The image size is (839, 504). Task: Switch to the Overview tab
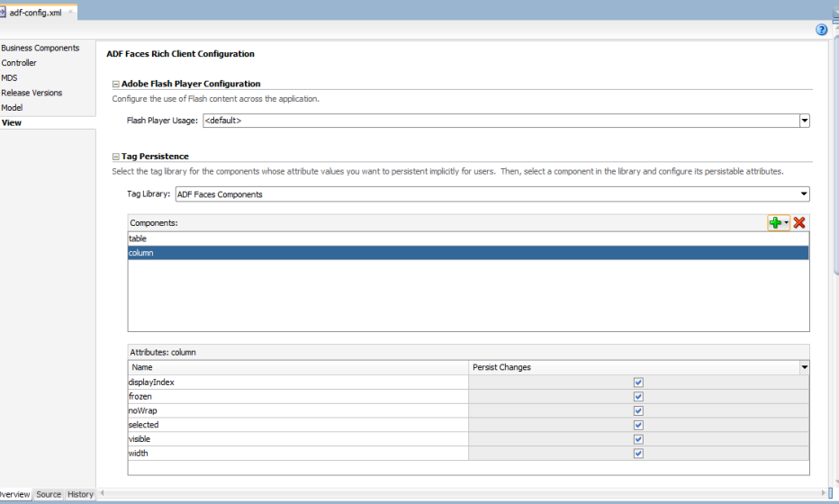point(15,494)
